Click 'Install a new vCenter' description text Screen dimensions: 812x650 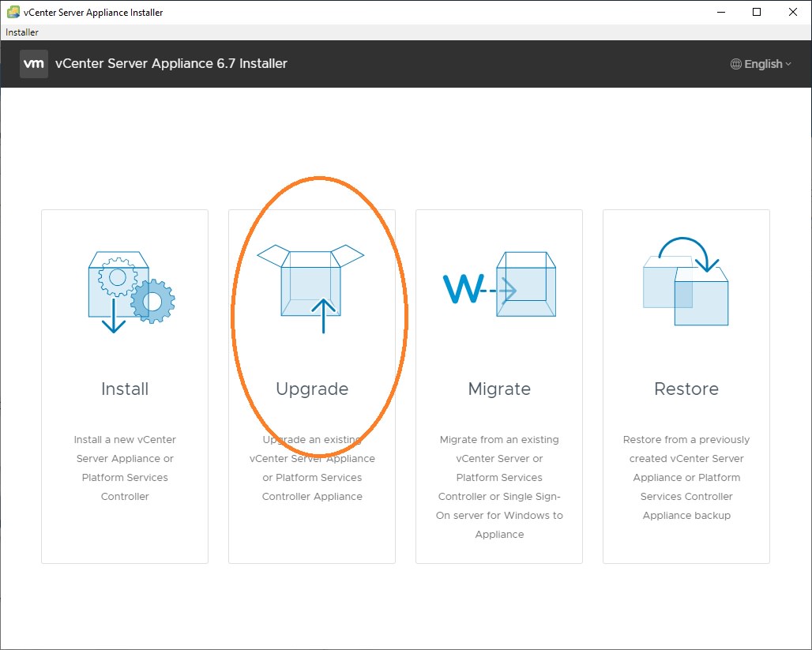[125, 440]
